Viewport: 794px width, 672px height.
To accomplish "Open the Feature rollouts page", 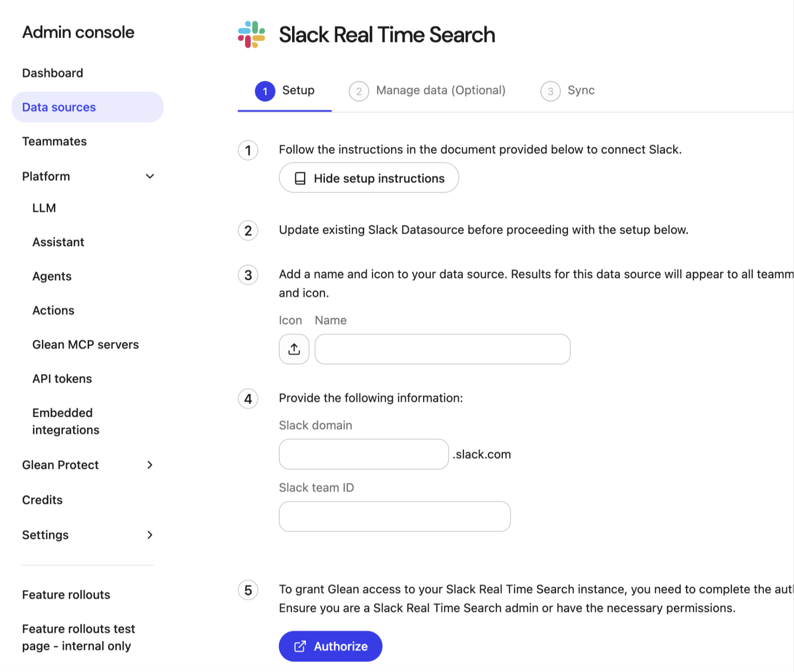I will pos(66,594).
